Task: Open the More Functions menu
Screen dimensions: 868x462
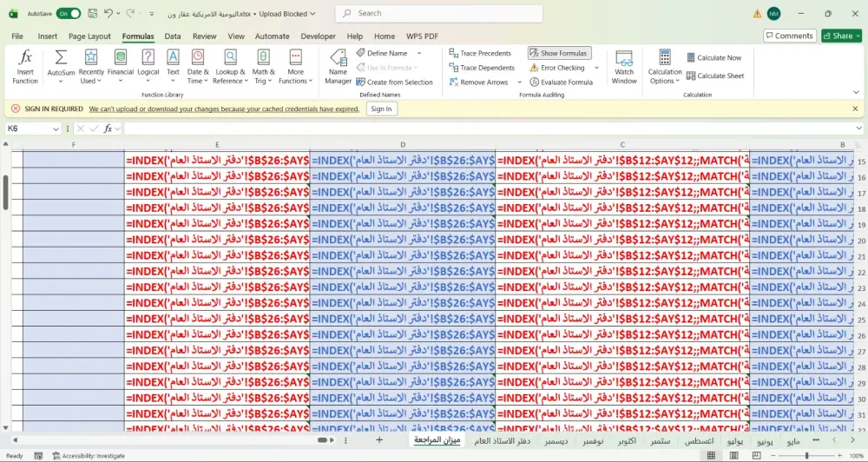Action: click(296, 67)
